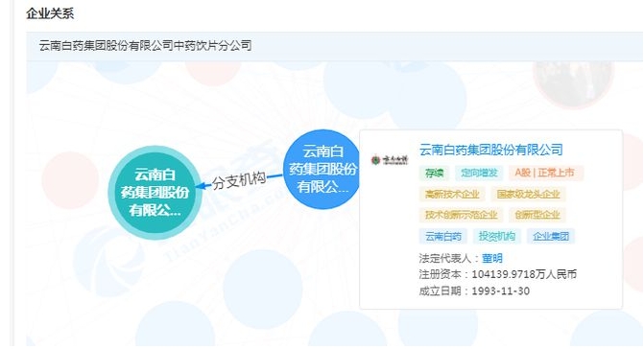This screenshot has width=644, height=349.
Task: Click the 企业关系 section heading
Action: 50,13
